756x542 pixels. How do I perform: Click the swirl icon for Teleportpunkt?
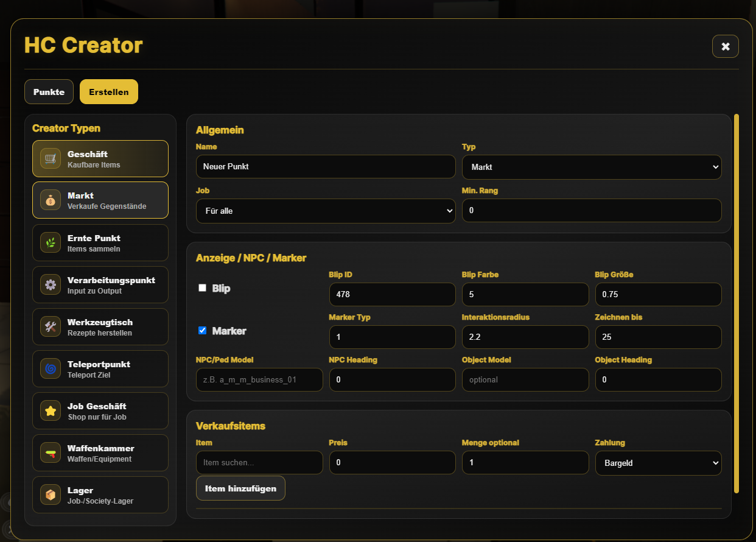pyautogui.click(x=51, y=368)
